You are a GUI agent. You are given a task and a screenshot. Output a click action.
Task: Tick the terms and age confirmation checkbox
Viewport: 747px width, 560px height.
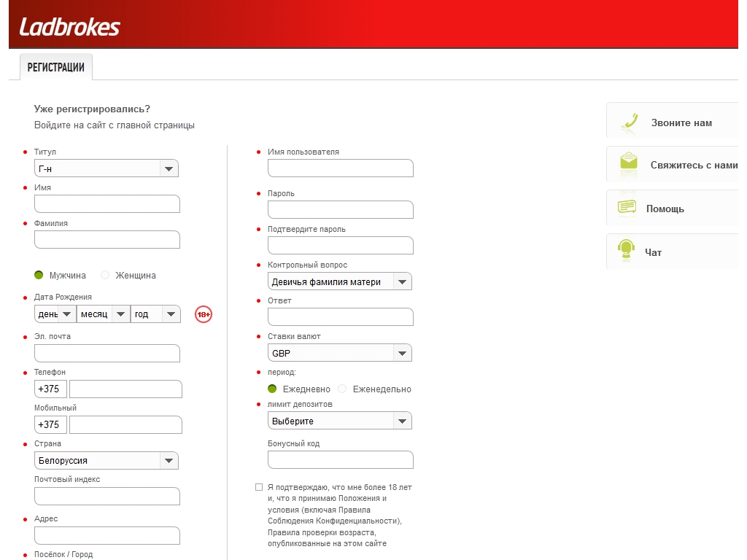click(259, 487)
